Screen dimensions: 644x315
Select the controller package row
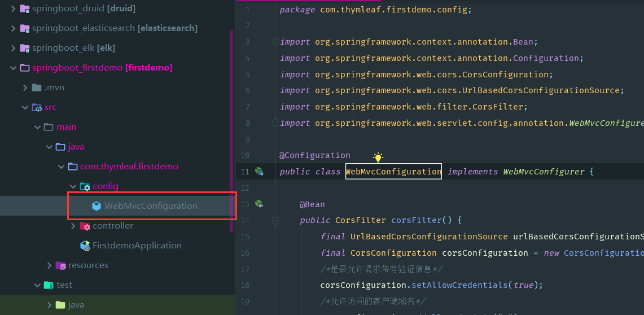coord(117,226)
